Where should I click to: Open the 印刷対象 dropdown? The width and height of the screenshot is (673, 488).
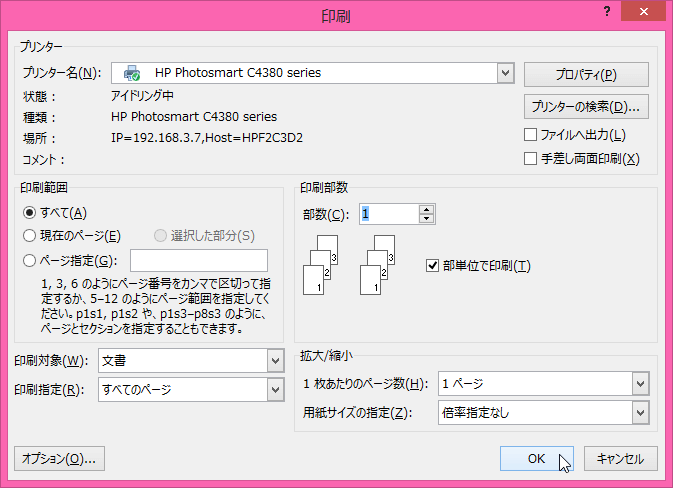tap(275, 360)
